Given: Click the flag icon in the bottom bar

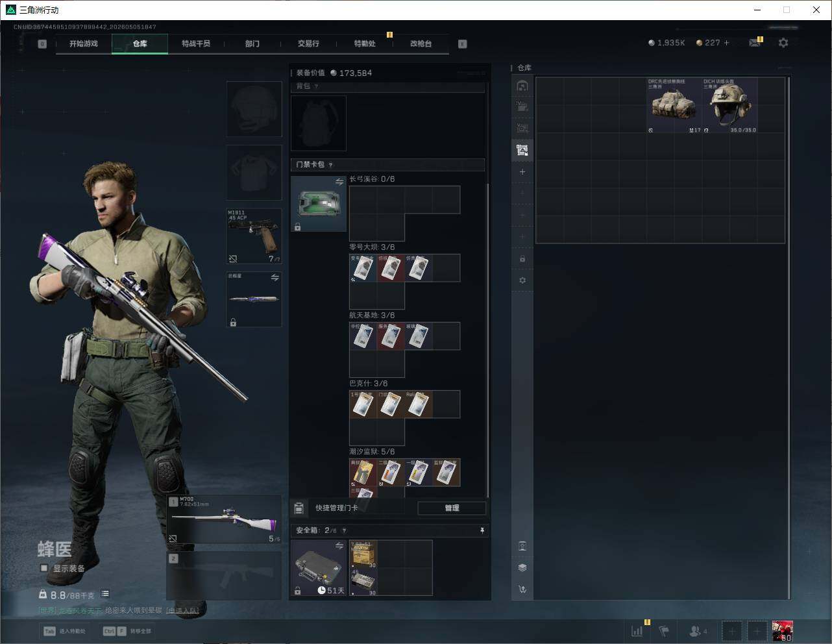Looking at the screenshot, I should pos(664,630).
